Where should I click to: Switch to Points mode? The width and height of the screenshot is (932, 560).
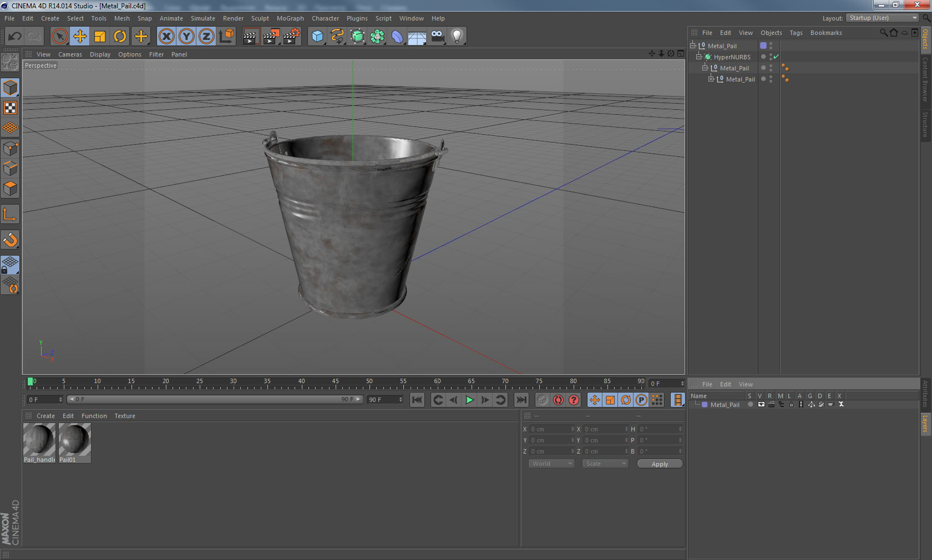click(11, 149)
